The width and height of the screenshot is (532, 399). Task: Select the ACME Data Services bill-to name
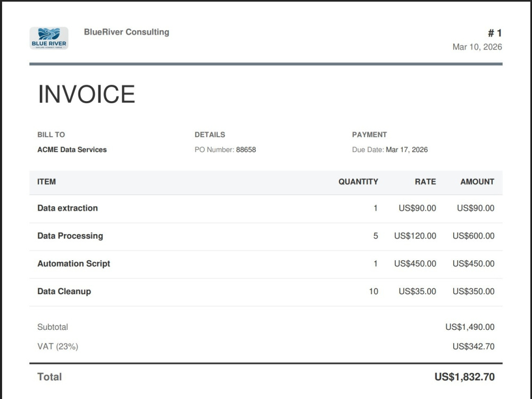coord(72,149)
